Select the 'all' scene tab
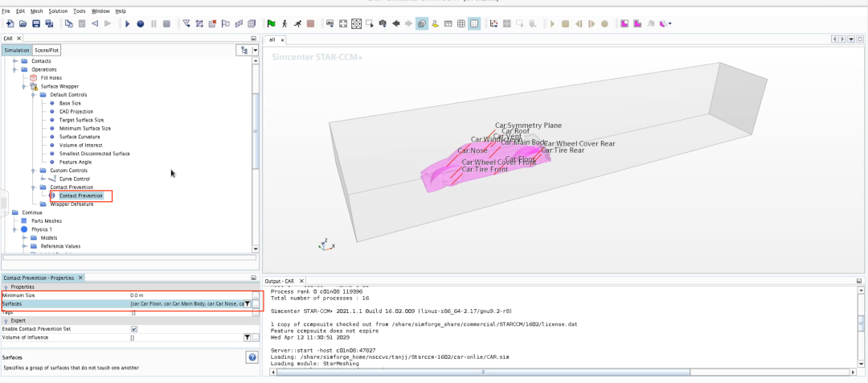The width and height of the screenshot is (868, 383). tap(272, 40)
